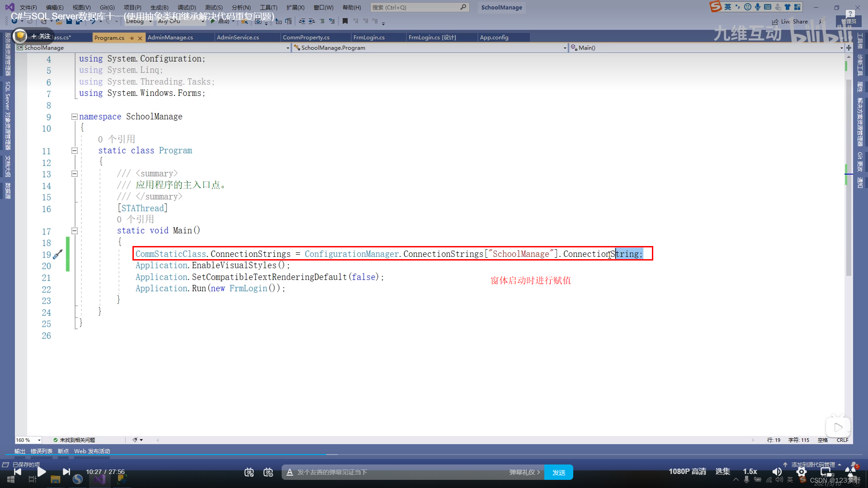Click the volume speaker icon
Viewport: 868px width, 488px height.
click(x=777, y=472)
